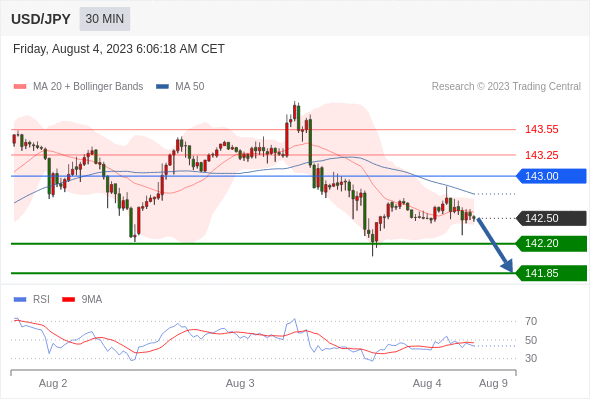590x400 pixels.
Task: Toggle the MA 50 legend entry
Action: point(180,87)
